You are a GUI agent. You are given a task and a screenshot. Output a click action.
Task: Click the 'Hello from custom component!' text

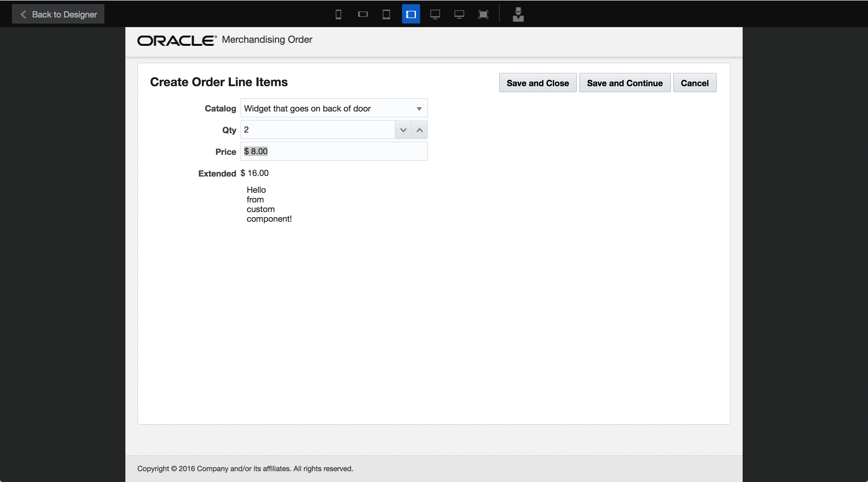pyautogui.click(x=269, y=204)
